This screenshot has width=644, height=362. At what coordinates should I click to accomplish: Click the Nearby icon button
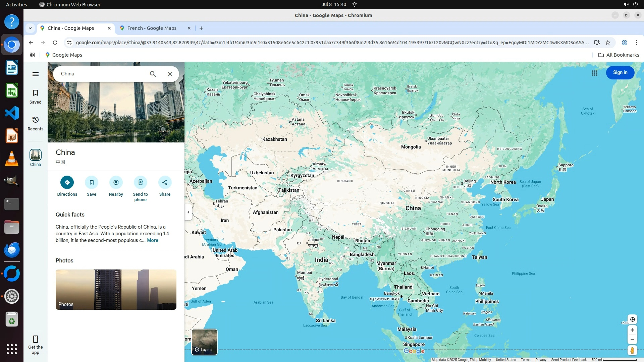click(x=116, y=182)
